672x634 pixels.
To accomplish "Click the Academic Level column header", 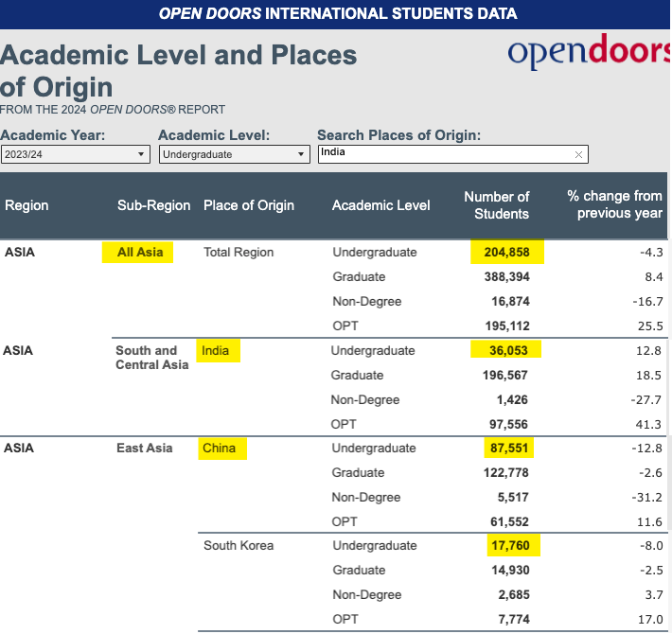I will coord(380,205).
